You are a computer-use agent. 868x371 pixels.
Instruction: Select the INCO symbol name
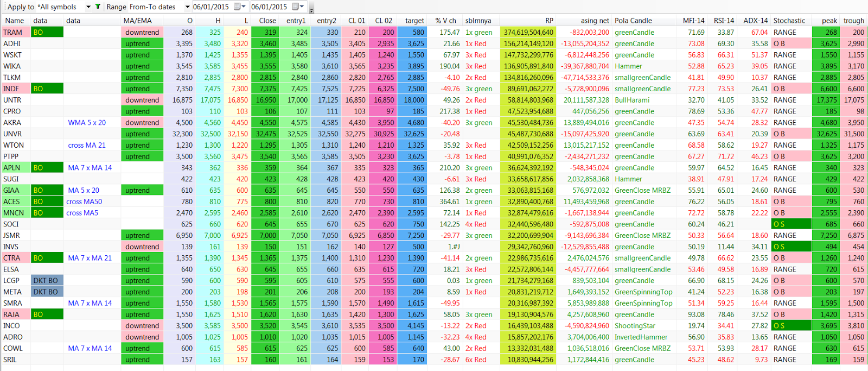point(11,325)
